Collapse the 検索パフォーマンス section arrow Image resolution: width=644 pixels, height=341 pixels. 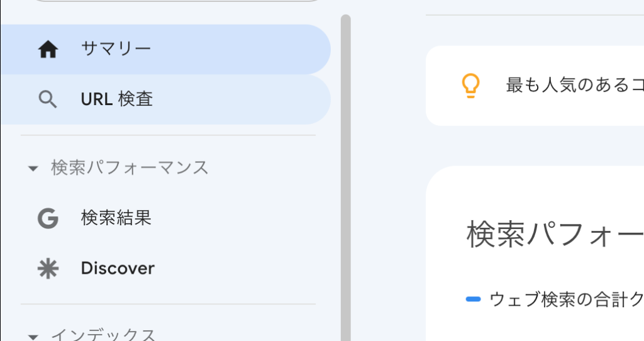click(x=33, y=168)
